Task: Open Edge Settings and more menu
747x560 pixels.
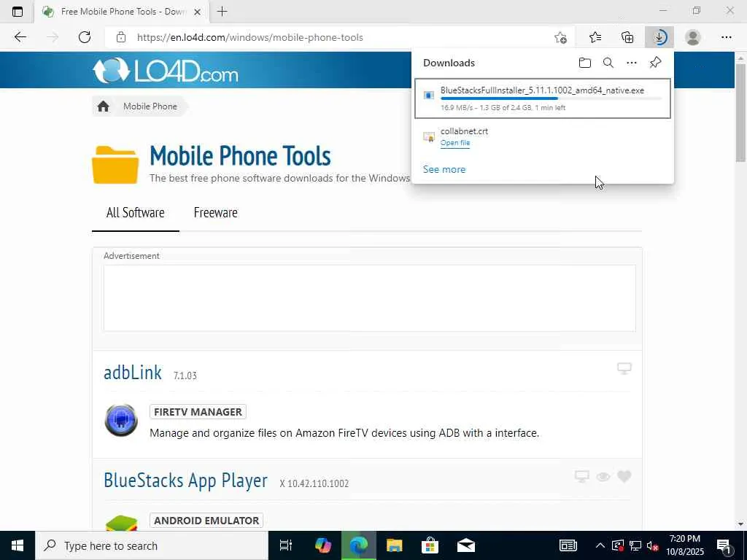Action: pyautogui.click(x=726, y=37)
